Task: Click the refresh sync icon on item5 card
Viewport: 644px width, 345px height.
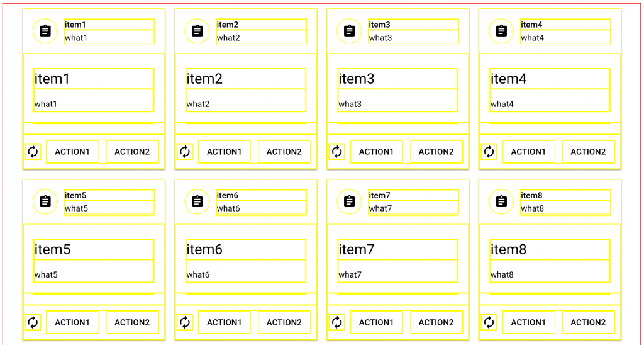Action: [x=33, y=322]
